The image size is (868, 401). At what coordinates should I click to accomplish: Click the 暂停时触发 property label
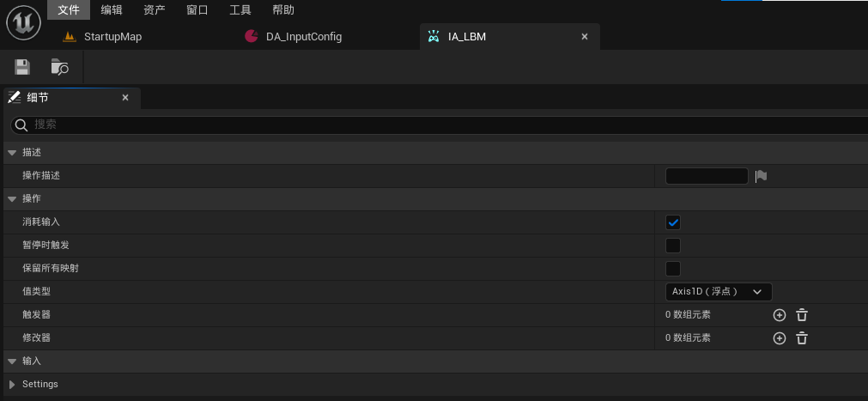pyautogui.click(x=46, y=246)
